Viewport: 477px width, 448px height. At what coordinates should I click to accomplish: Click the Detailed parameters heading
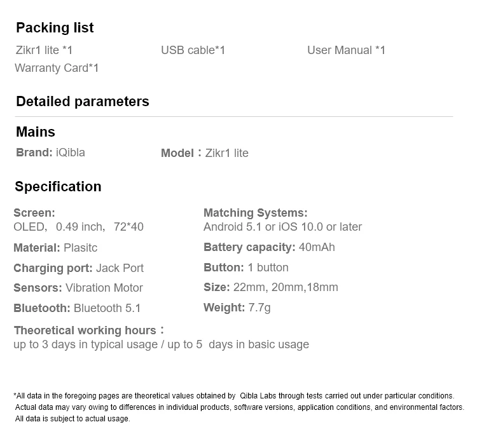click(83, 102)
